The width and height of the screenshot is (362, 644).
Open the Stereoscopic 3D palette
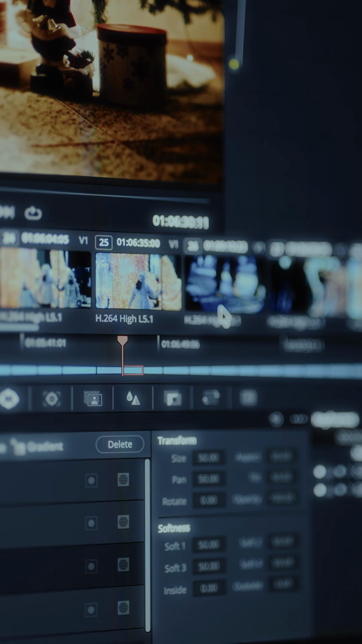(248, 398)
